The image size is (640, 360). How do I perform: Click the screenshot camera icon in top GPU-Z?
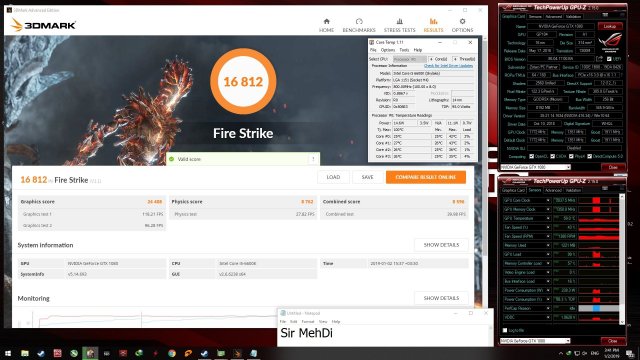click(x=606, y=15)
